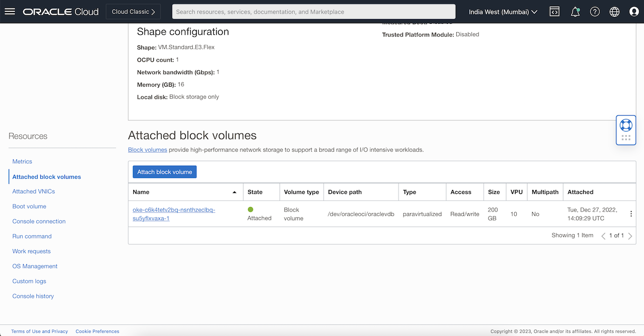
Task: Open the Block volumes documentation link
Action: click(147, 150)
